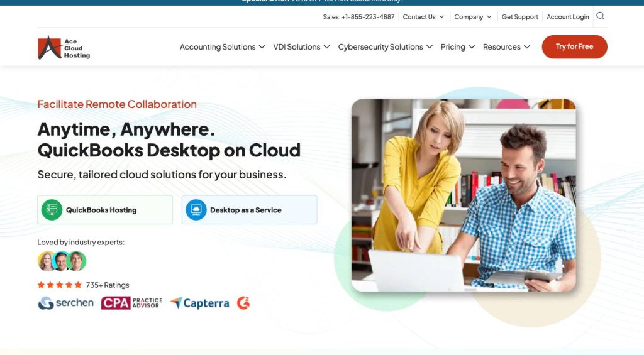
Task: Click the hero photo of two coworkers
Action: [x=464, y=195]
